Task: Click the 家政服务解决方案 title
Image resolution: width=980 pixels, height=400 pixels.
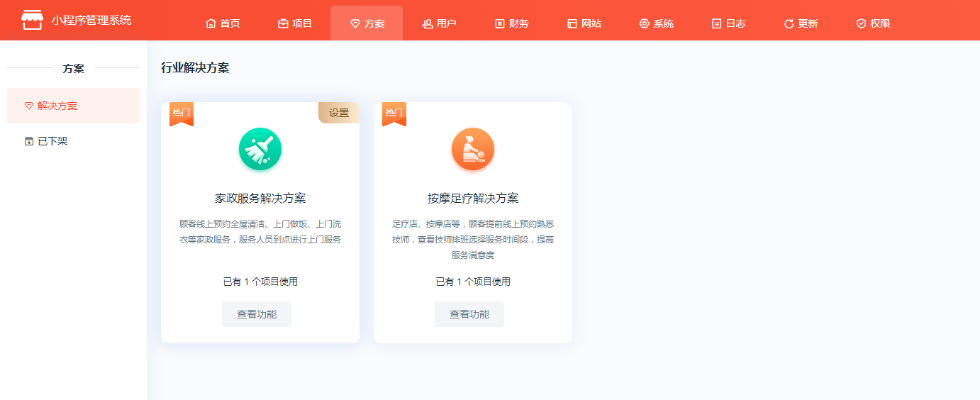Action: pyautogui.click(x=260, y=198)
